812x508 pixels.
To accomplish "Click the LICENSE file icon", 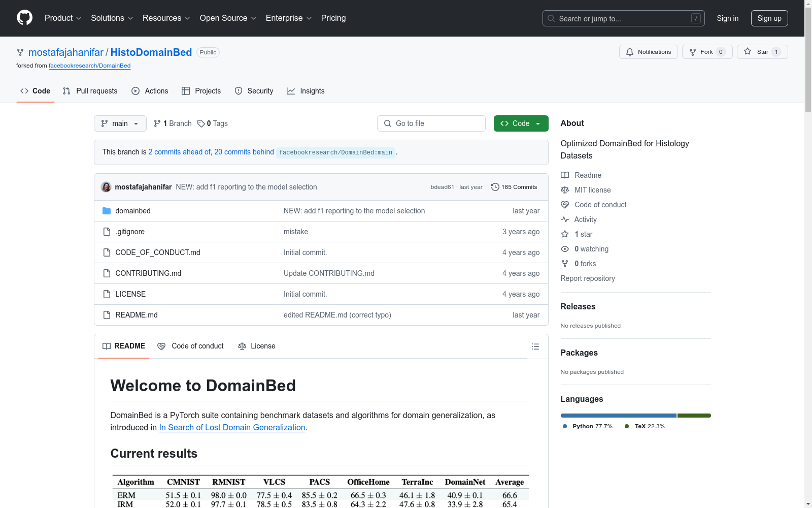I will [x=107, y=294].
